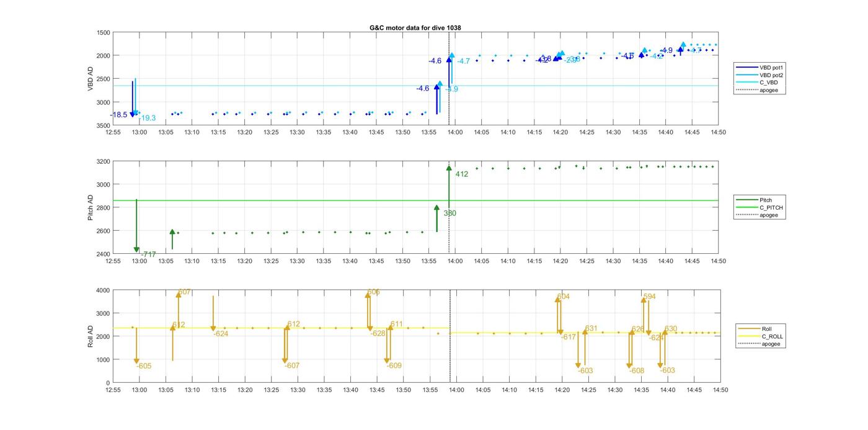
Task: Click the '606' roll data label
Action: click(x=374, y=292)
